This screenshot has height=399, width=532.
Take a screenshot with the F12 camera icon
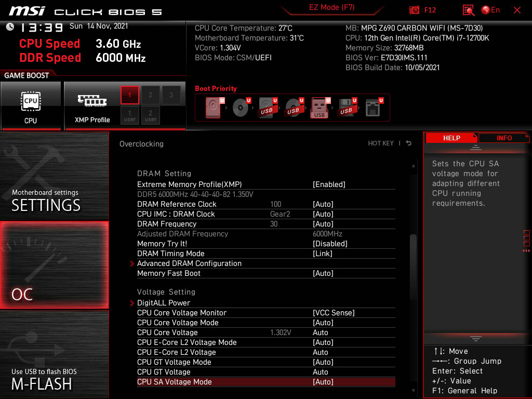[x=415, y=10]
